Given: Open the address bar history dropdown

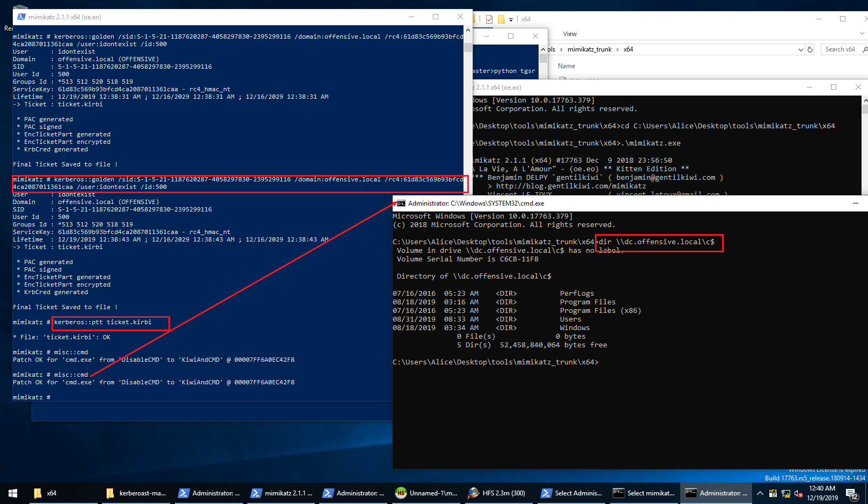Looking at the screenshot, I should 800,49.
